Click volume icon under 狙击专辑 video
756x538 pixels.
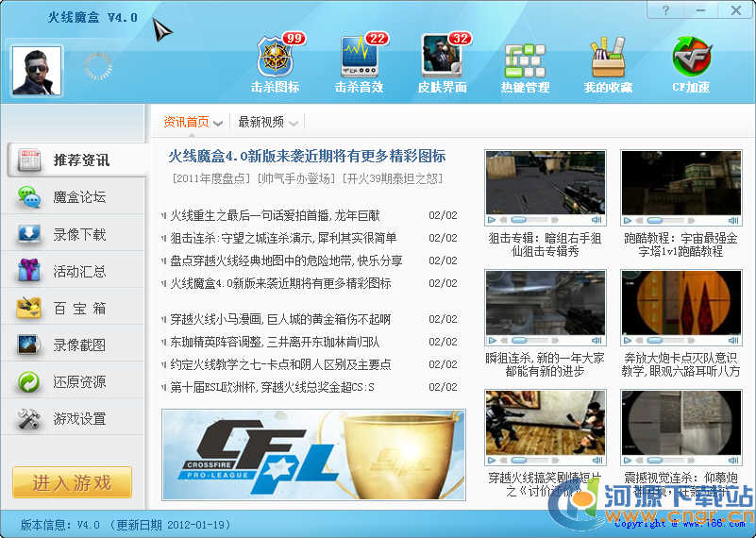(x=596, y=220)
